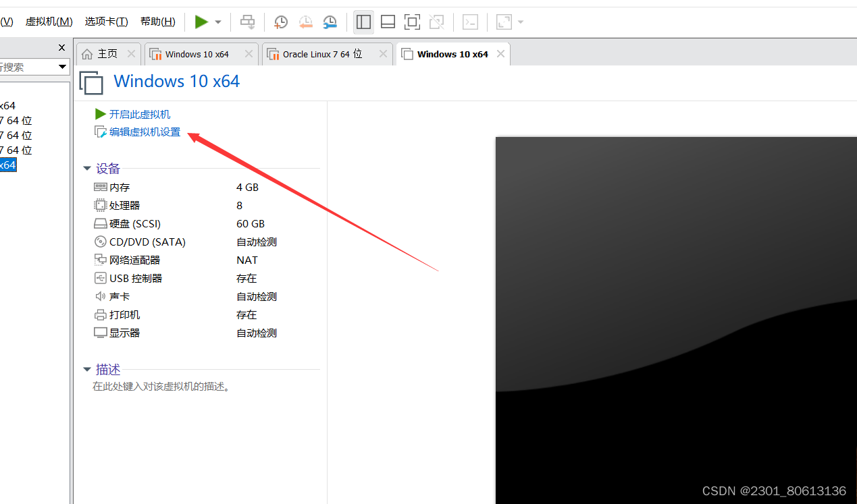Select the USB 控制器 row label
The image size is (857, 504).
click(x=136, y=278)
